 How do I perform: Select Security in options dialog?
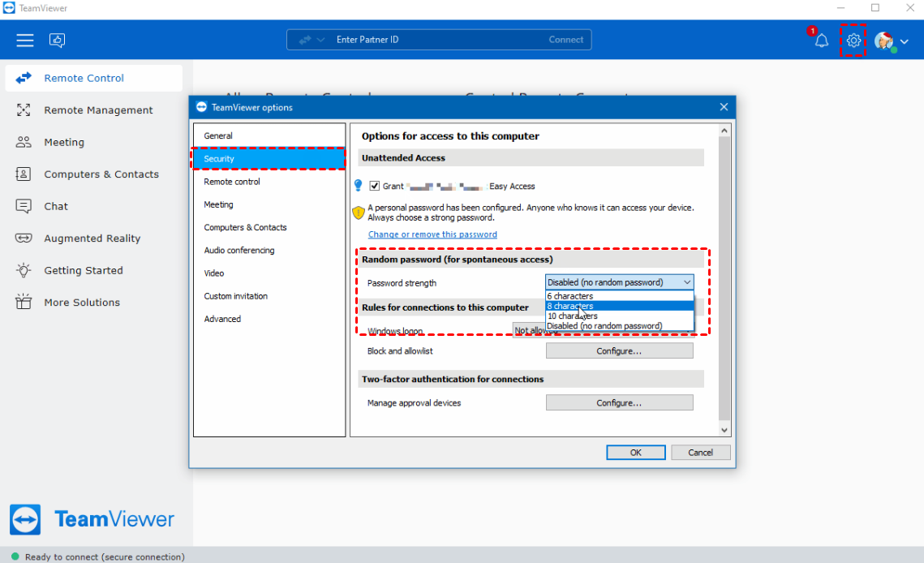pos(269,158)
